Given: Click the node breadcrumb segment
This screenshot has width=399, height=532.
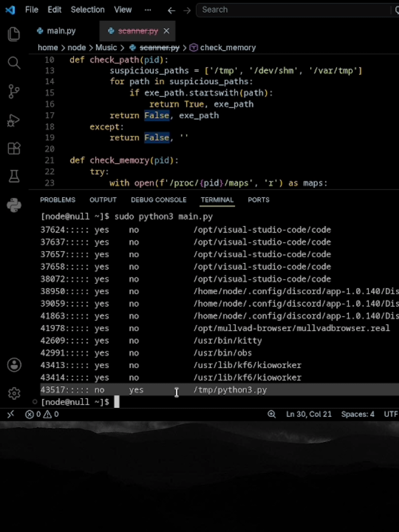Looking at the screenshot, I should pos(77,48).
